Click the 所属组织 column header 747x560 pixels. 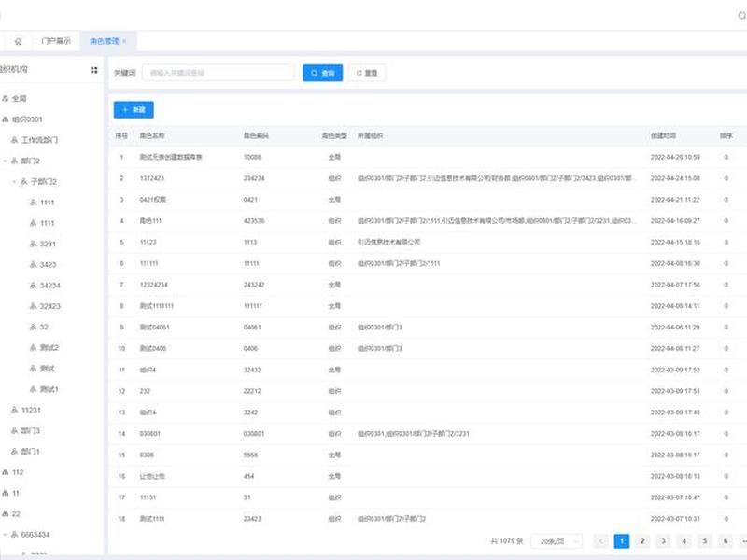click(x=370, y=135)
